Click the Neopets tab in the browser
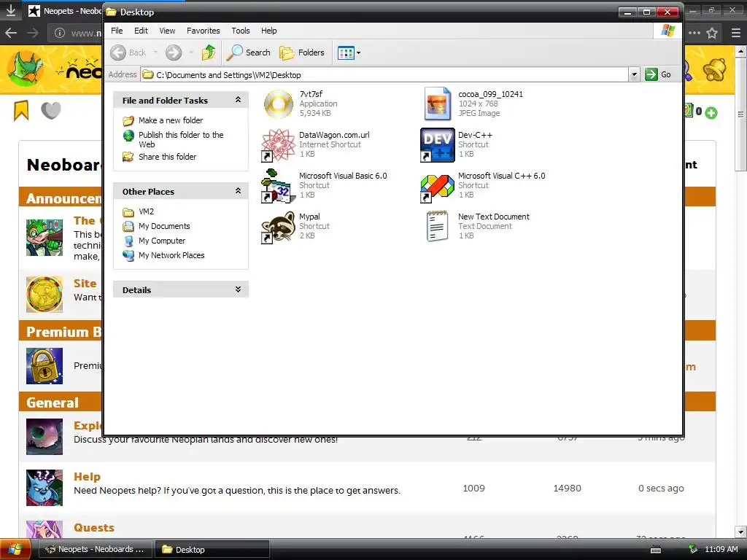 (x=64, y=10)
